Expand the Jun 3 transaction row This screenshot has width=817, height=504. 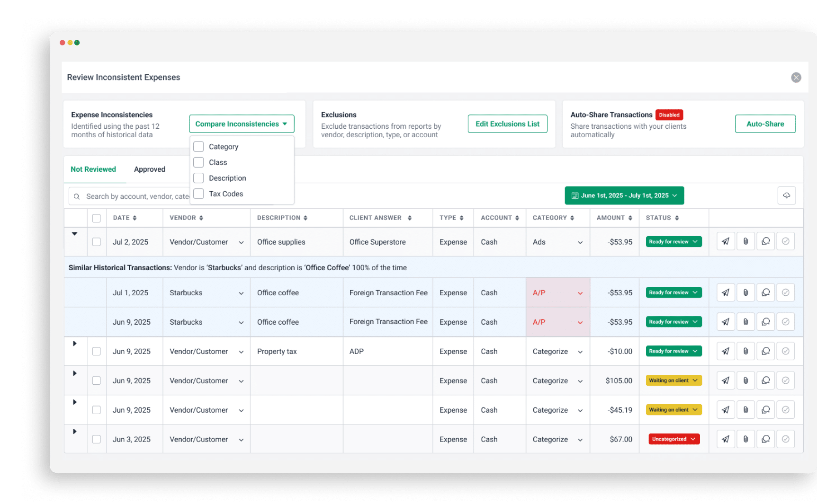point(75,431)
